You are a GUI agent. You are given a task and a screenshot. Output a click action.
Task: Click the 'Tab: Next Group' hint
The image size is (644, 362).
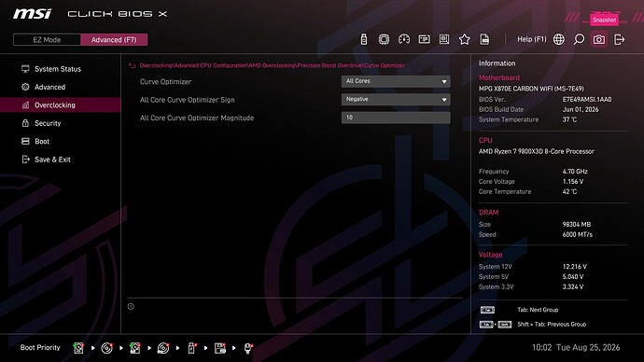click(x=538, y=310)
